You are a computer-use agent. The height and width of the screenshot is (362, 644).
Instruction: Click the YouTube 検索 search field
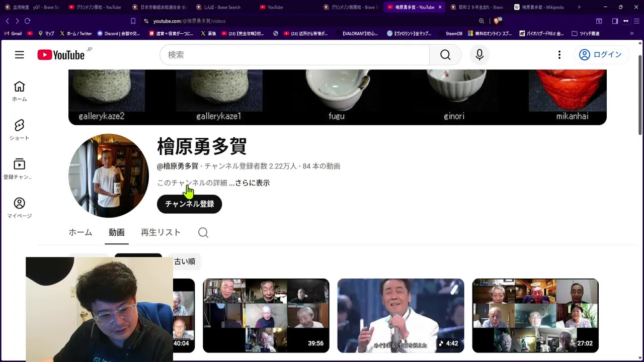(294, 55)
